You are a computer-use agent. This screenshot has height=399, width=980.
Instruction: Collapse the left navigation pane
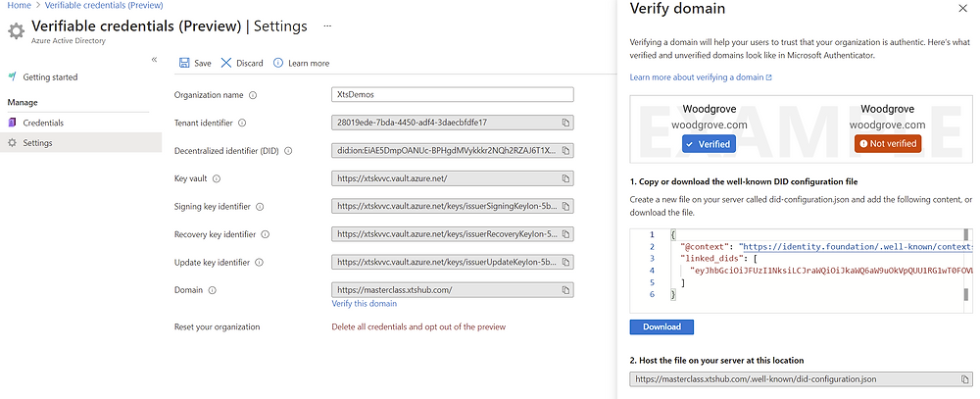(x=155, y=60)
